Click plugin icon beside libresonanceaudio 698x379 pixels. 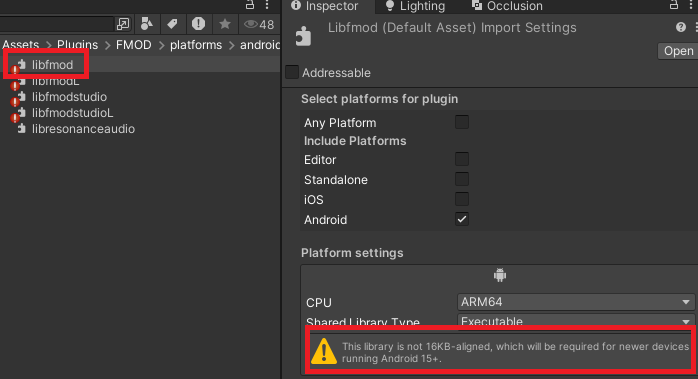[x=21, y=129]
